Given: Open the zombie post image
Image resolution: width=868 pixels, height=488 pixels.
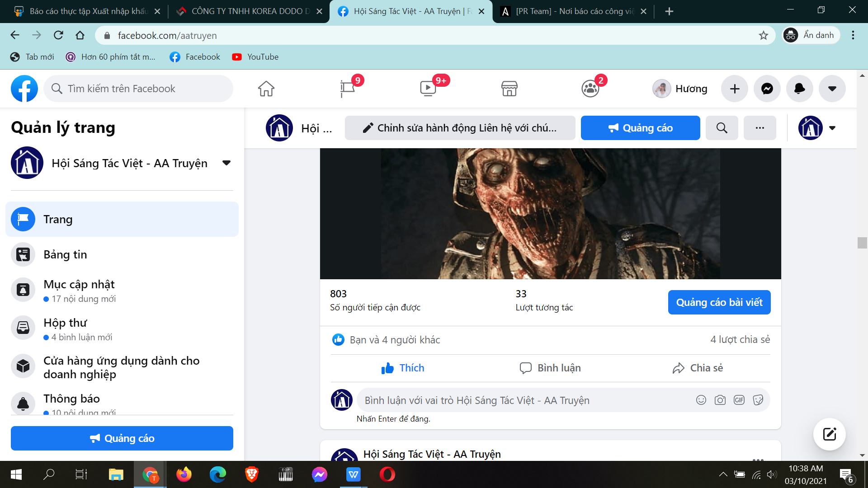Looking at the screenshot, I should click(x=550, y=213).
